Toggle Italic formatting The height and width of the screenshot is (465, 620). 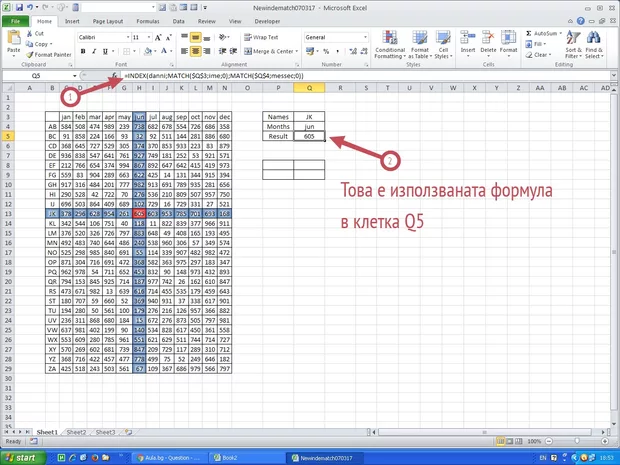point(94,51)
